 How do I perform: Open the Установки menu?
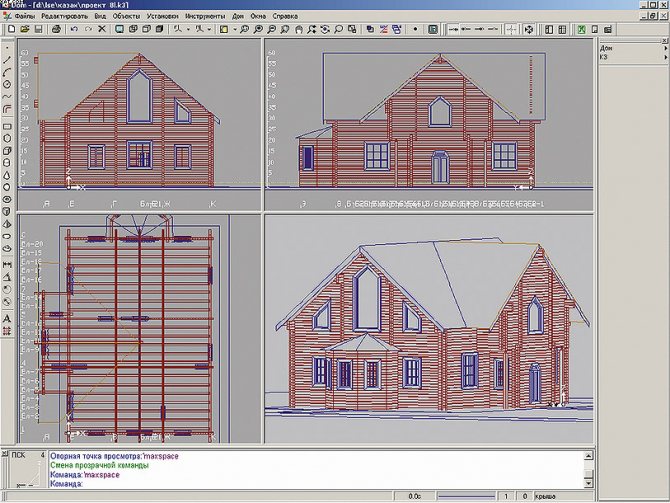162,16
